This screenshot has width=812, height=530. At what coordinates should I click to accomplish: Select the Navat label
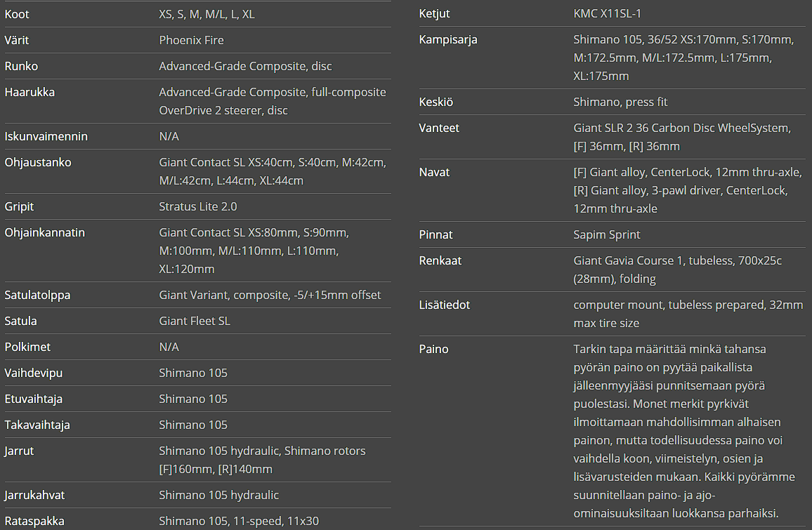click(x=434, y=172)
